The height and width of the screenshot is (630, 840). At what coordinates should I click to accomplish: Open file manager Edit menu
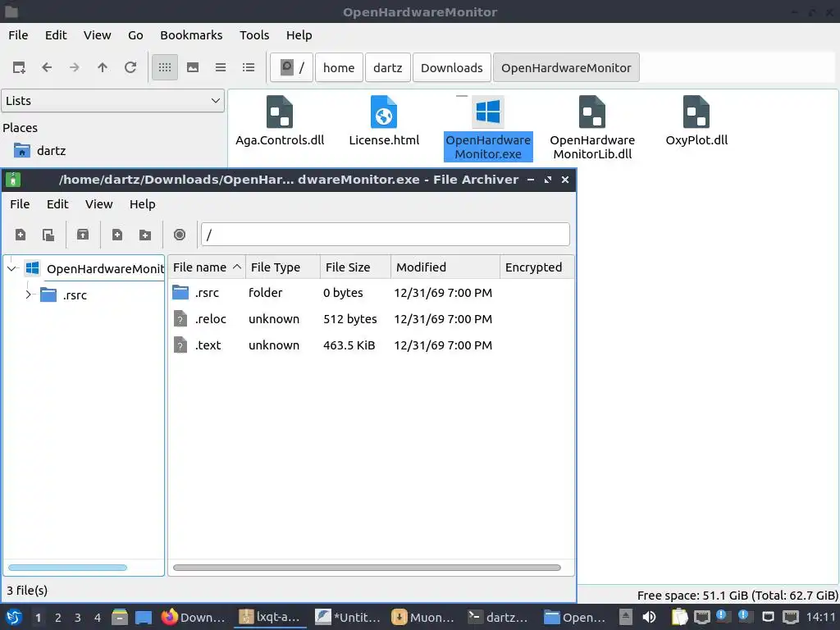(x=56, y=34)
